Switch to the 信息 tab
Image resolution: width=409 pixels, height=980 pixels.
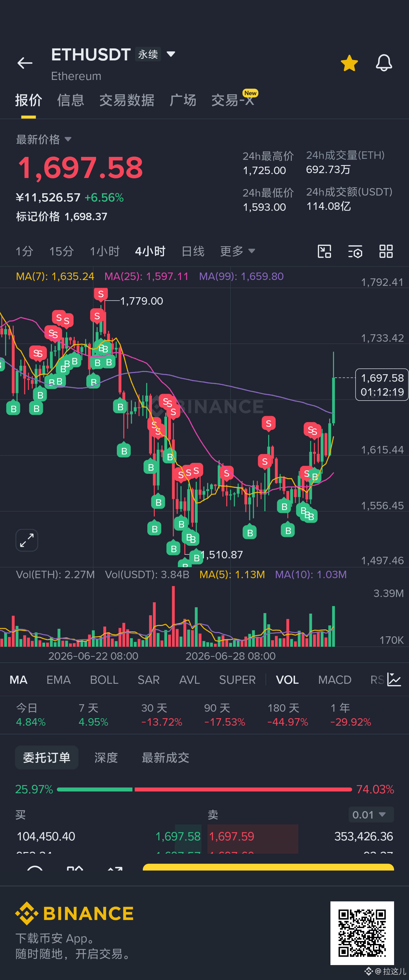pos(70,100)
